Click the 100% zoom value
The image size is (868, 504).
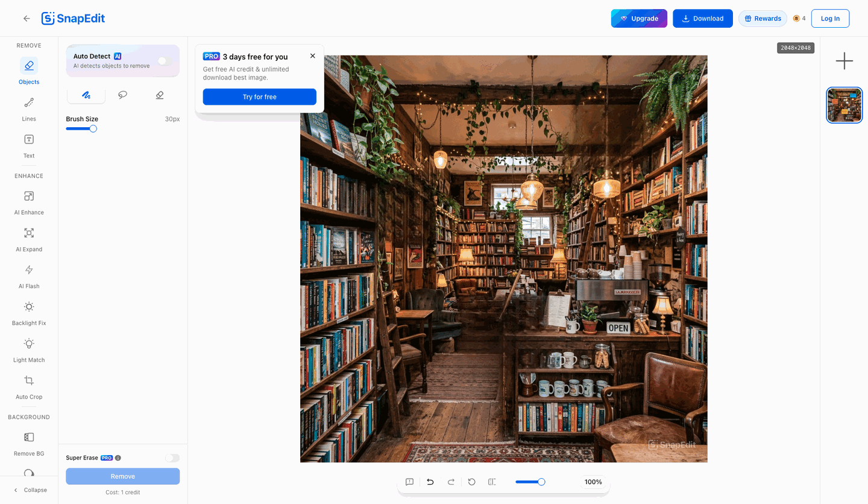tap(594, 482)
